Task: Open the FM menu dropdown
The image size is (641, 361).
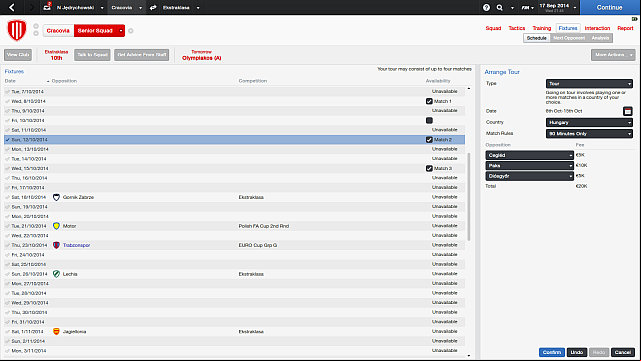Action: coord(527,8)
